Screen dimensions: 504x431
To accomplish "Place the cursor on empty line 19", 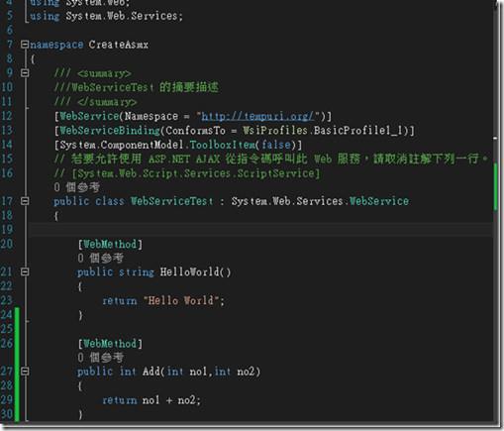I will (x=260, y=230).
